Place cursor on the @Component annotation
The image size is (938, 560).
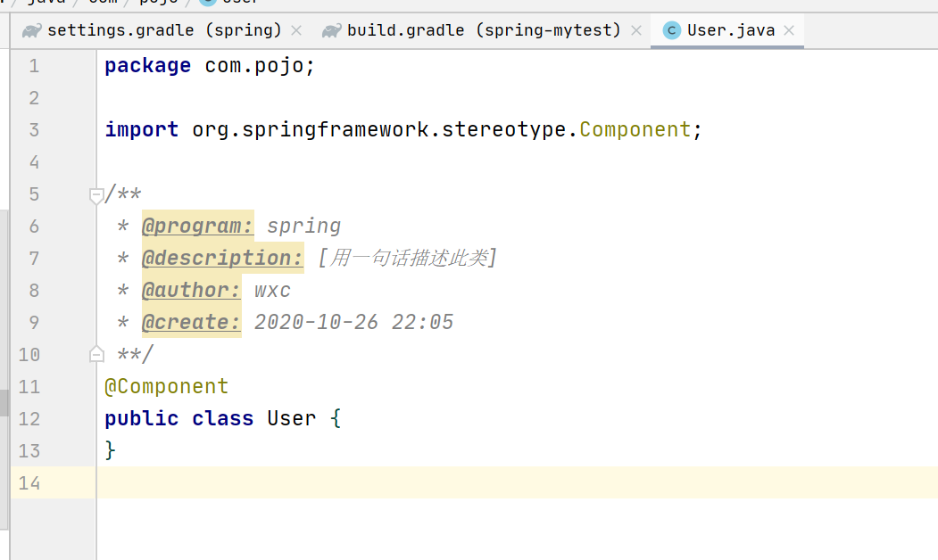pyautogui.click(x=166, y=386)
